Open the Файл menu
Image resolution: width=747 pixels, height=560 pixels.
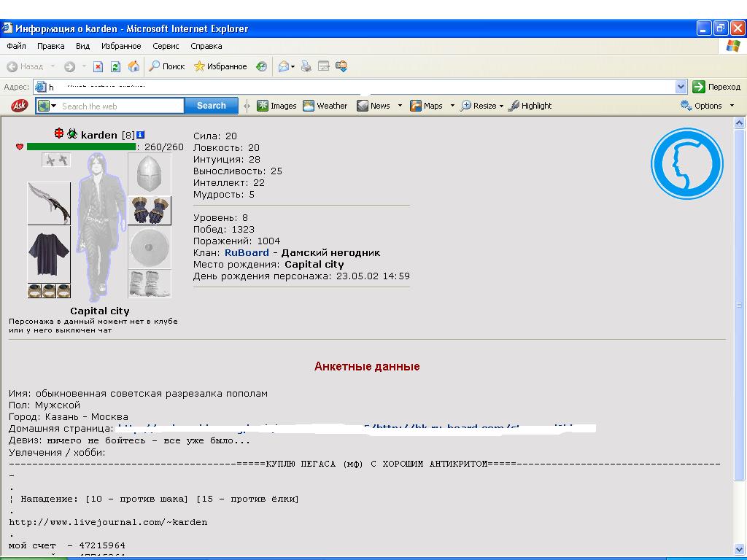16,46
